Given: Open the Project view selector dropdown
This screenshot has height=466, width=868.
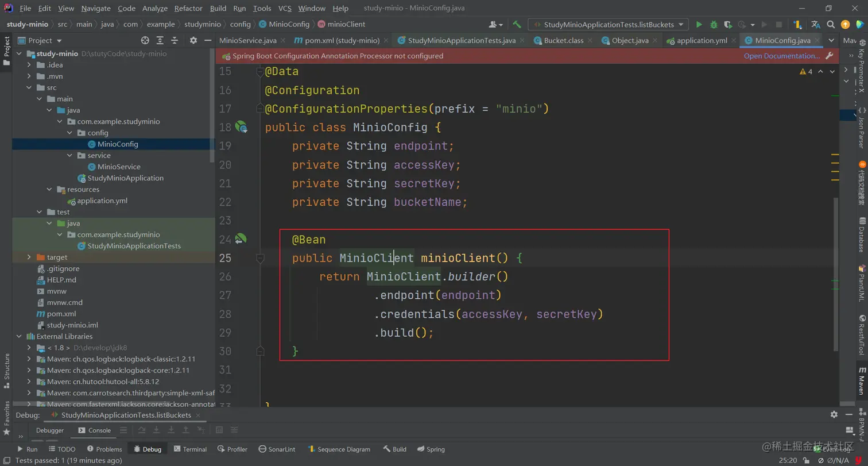Looking at the screenshot, I should pos(40,40).
